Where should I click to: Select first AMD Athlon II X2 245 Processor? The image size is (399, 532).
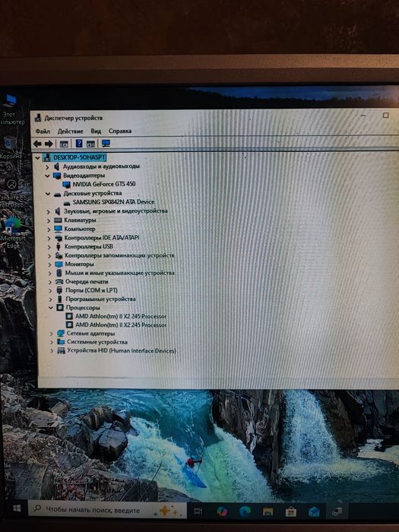tap(121, 316)
